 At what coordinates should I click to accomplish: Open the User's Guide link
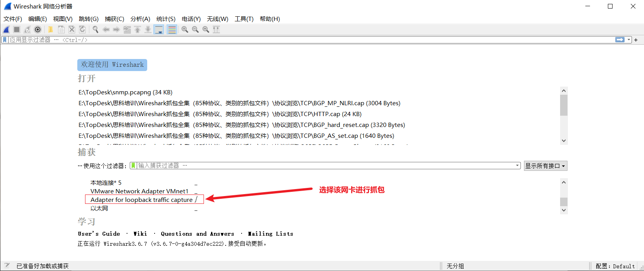click(99, 234)
